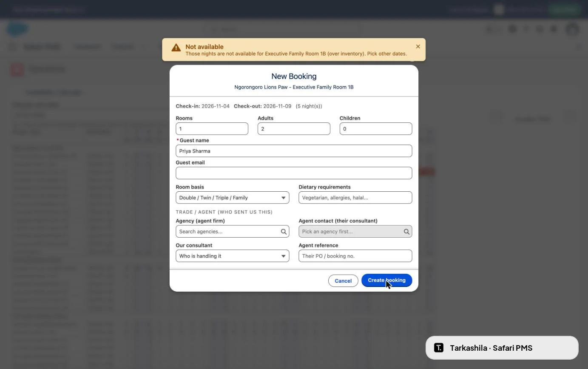Click the "(5 night(s))" text

(309, 106)
